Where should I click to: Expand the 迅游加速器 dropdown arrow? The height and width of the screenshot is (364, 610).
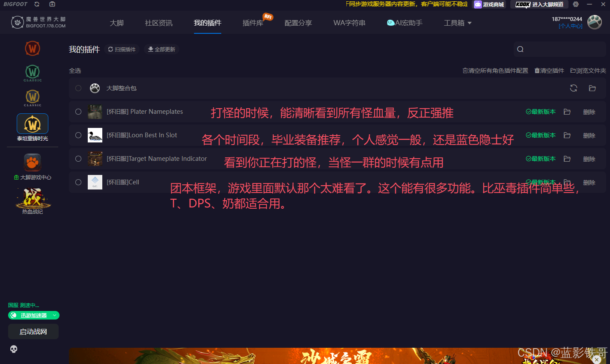coord(54,316)
